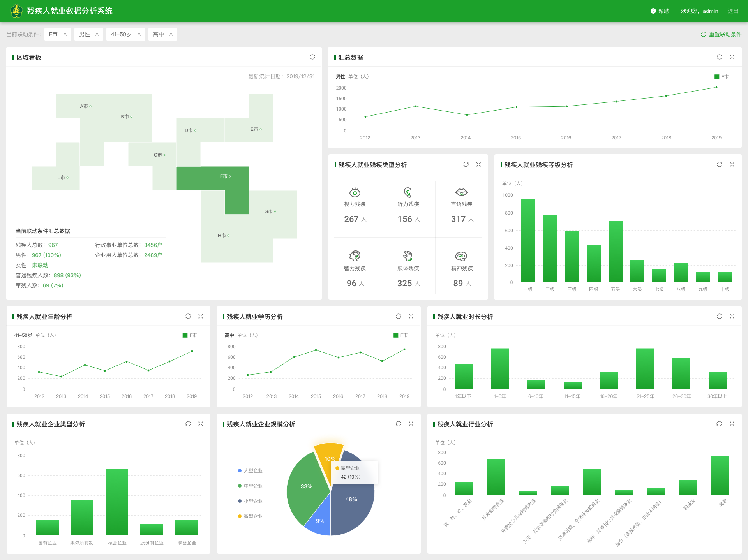Click the 精神残疾 brain icon
Screen dimensions: 748x560
(x=461, y=256)
